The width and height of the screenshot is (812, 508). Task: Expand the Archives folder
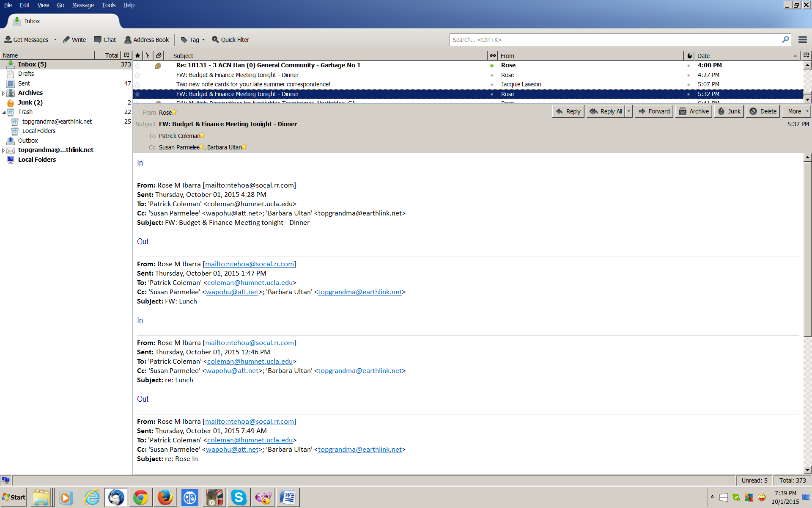(x=3, y=93)
